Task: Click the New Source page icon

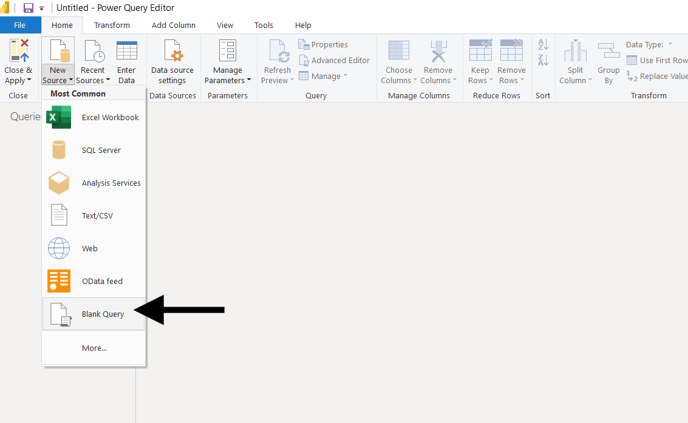Action: (59, 50)
